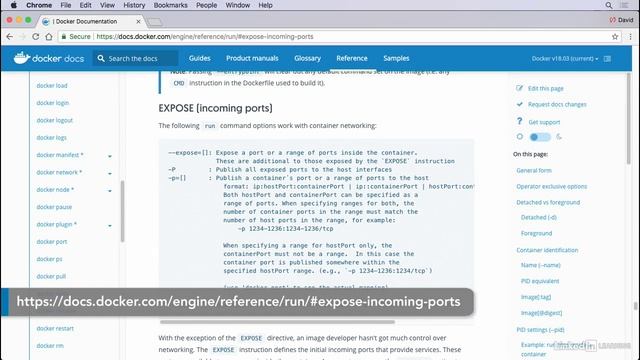Open Docker version dropdown
Screen dimensions: 640x360
(564, 58)
